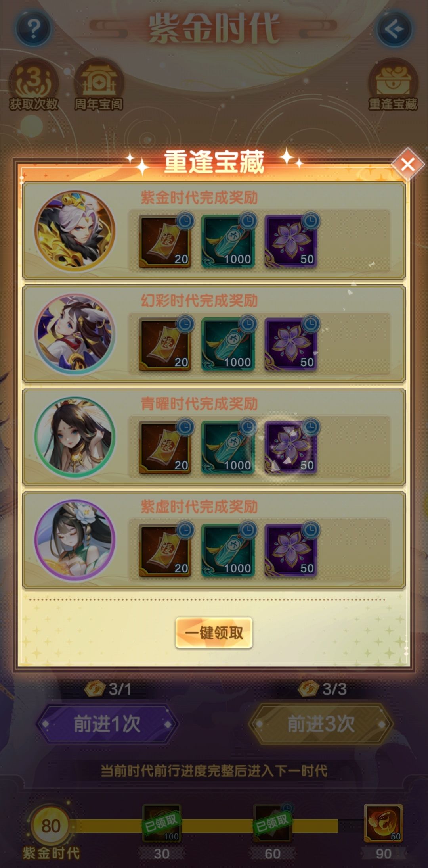Click 一键领取 button
The width and height of the screenshot is (428, 868).
pos(214,633)
